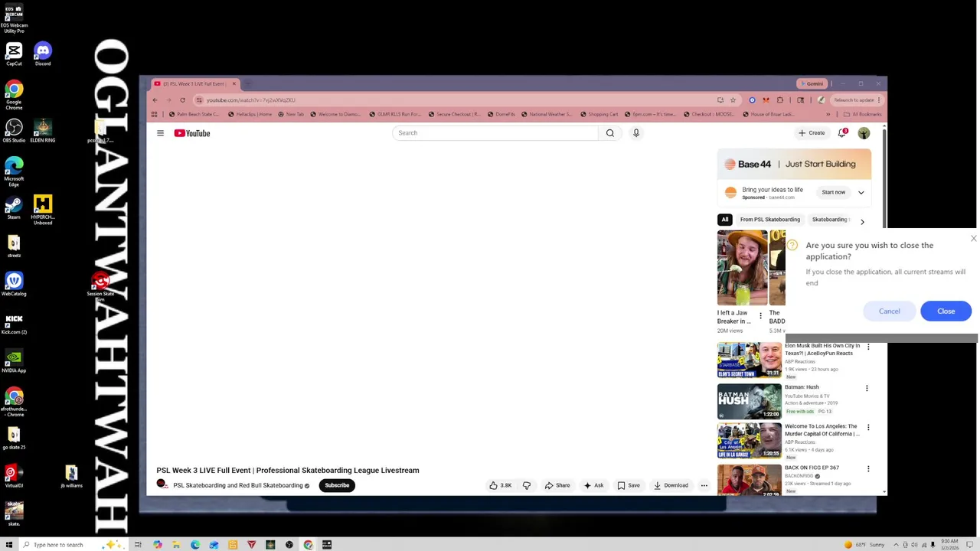
Task: Expand the Base44 ad chevron
Action: [x=861, y=193]
